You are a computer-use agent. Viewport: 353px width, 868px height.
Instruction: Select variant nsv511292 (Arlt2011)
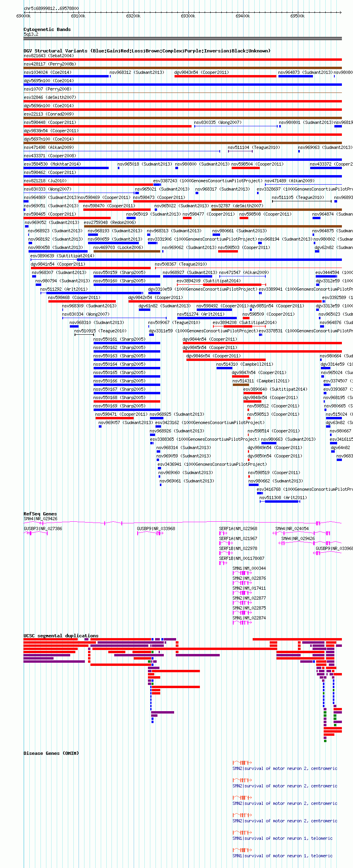(64, 289)
